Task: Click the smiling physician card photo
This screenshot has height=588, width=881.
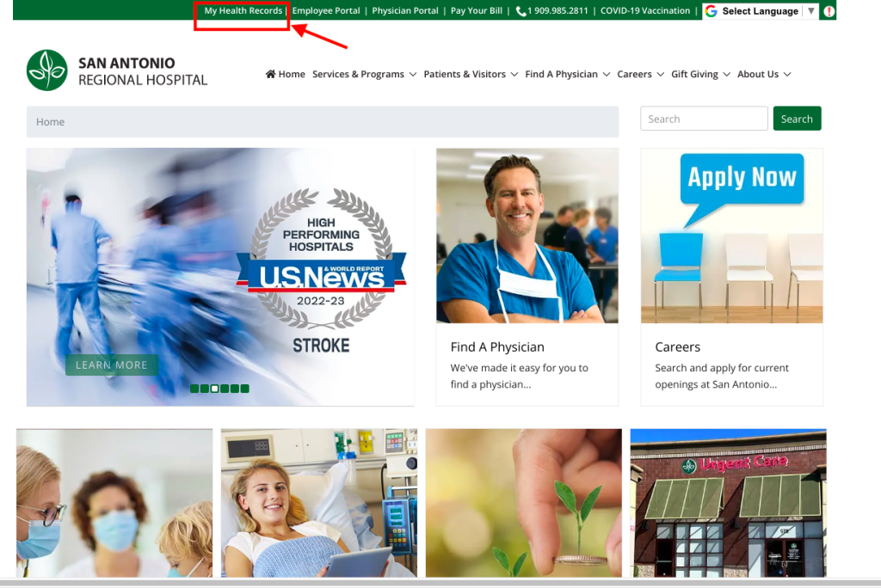Action: 527,236
